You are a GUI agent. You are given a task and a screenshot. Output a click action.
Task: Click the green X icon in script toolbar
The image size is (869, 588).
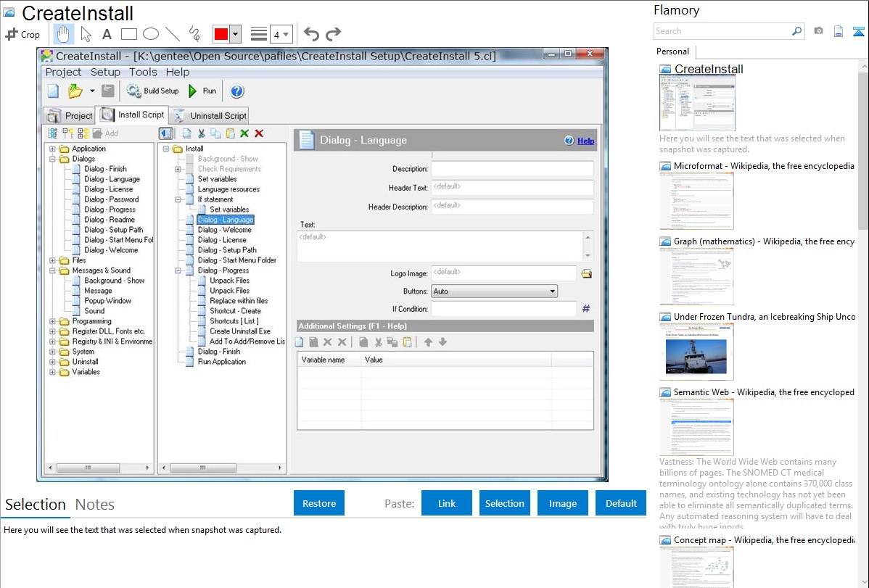244,133
